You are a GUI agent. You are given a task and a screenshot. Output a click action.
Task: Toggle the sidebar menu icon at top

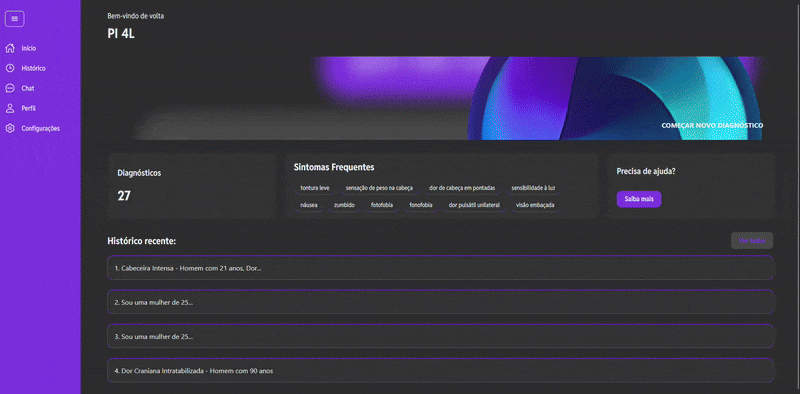[x=15, y=19]
